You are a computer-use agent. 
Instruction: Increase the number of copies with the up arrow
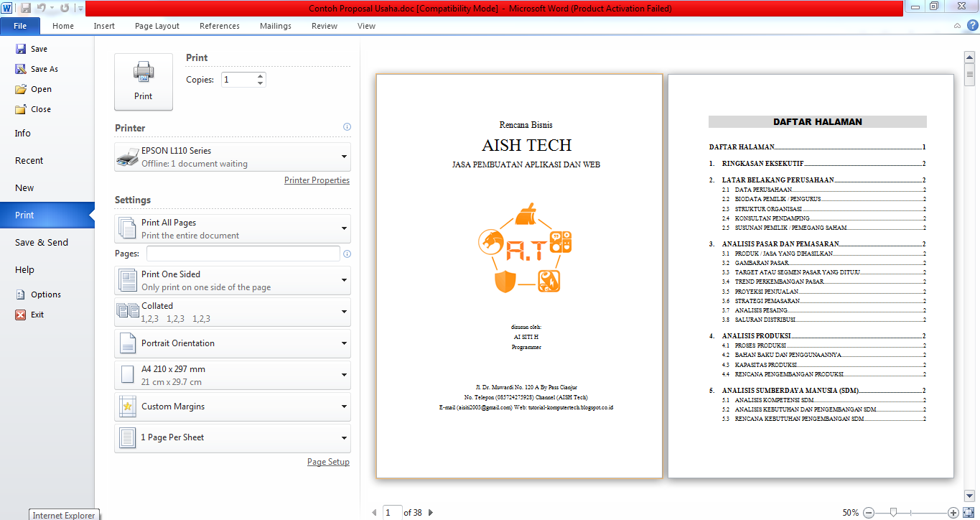tap(260, 76)
